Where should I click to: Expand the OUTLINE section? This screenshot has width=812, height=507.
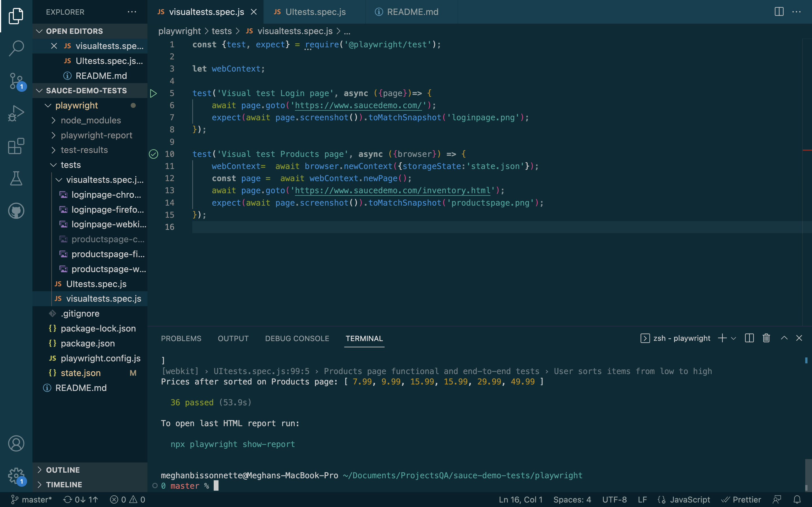pyautogui.click(x=63, y=470)
